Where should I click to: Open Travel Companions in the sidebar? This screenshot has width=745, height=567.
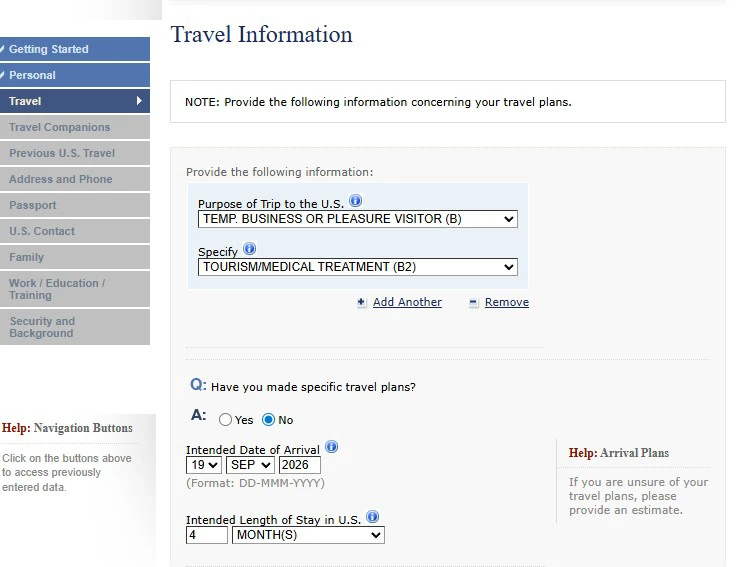pos(75,127)
